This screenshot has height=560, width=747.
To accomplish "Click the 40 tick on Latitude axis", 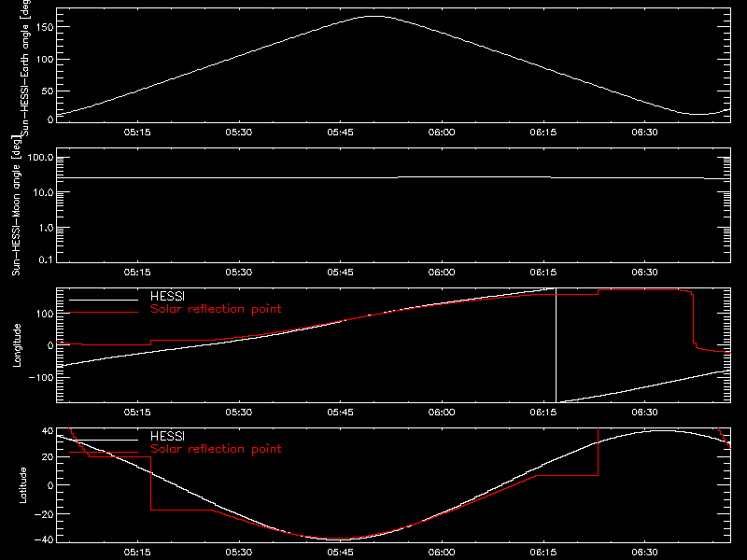I will tap(48, 431).
